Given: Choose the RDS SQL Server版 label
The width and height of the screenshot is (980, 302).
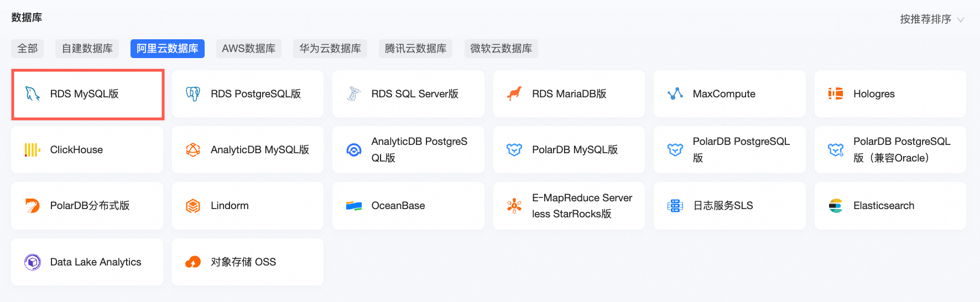Looking at the screenshot, I should tap(415, 94).
